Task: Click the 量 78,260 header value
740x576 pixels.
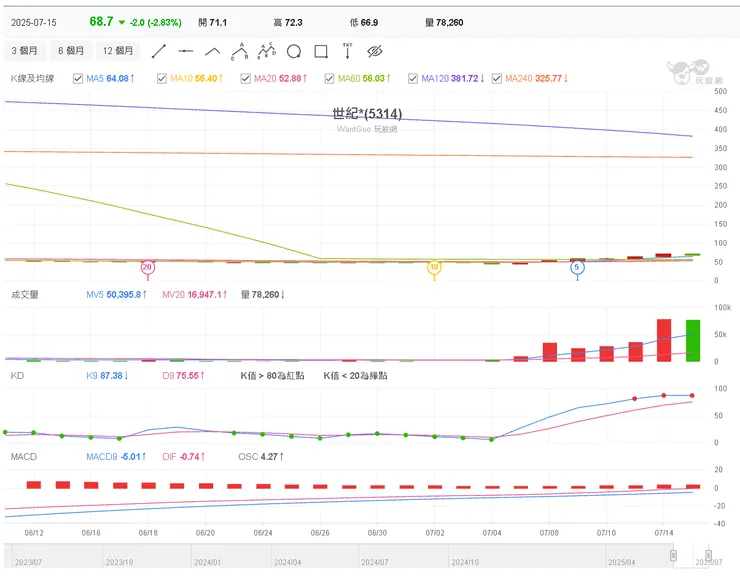Action: point(444,23)
